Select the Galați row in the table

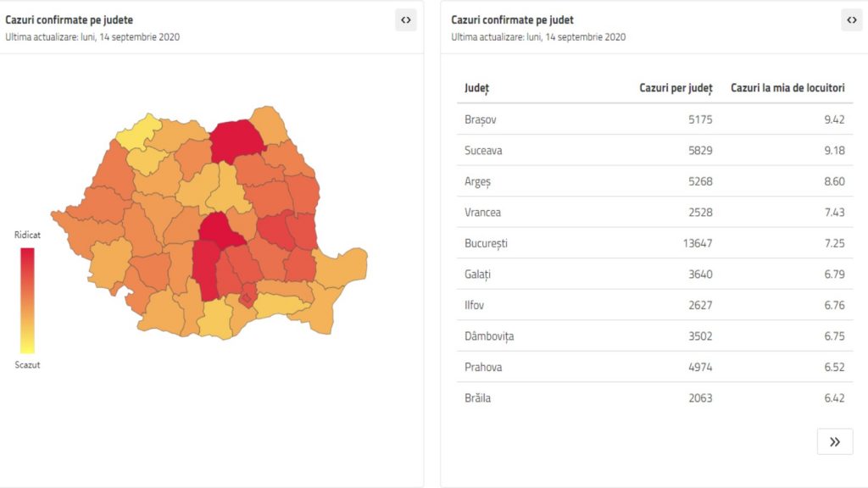tap(654, 274)
